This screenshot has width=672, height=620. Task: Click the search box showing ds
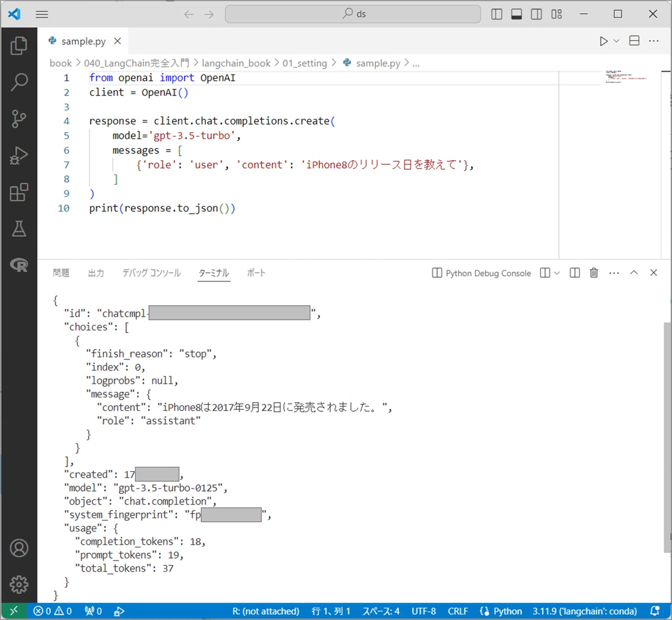(x=353, y=14)
